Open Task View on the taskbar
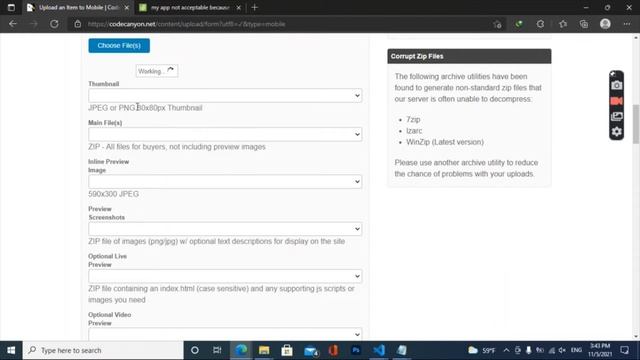 pyautogui.click(x=217, y=350)
